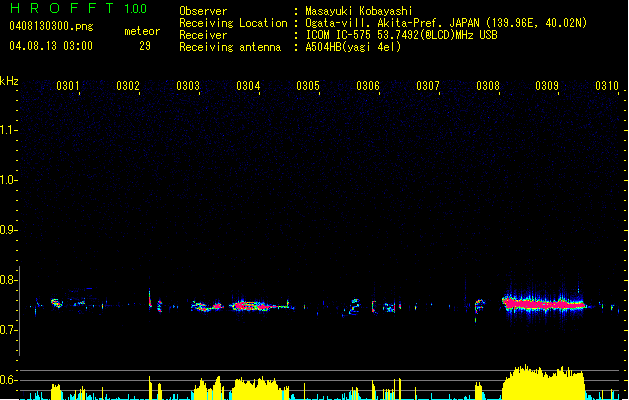629x400 pixels.
Task: Click the date stamp 04.08.13 03:00
Action: (51, 46)
